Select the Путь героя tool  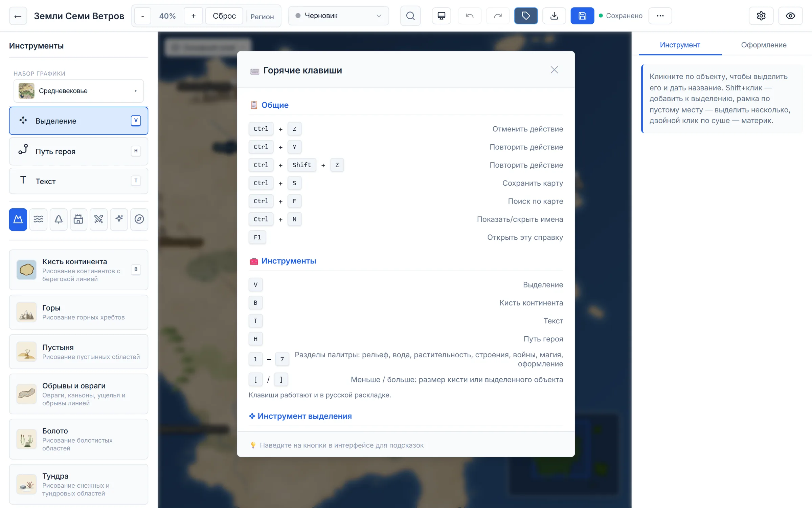pos(78,151)
